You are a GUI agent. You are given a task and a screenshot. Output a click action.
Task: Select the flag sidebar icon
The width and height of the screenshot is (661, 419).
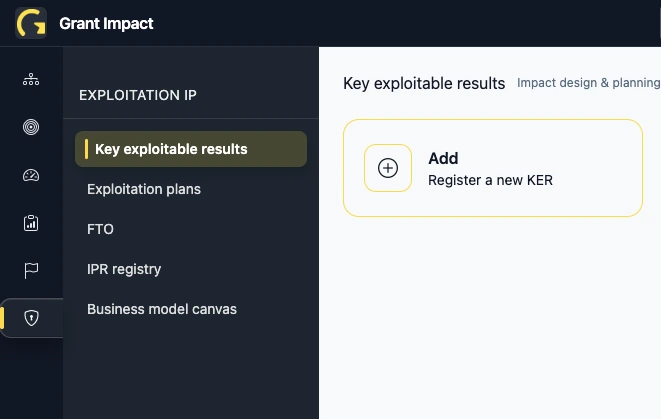click(x=31, y=270)
